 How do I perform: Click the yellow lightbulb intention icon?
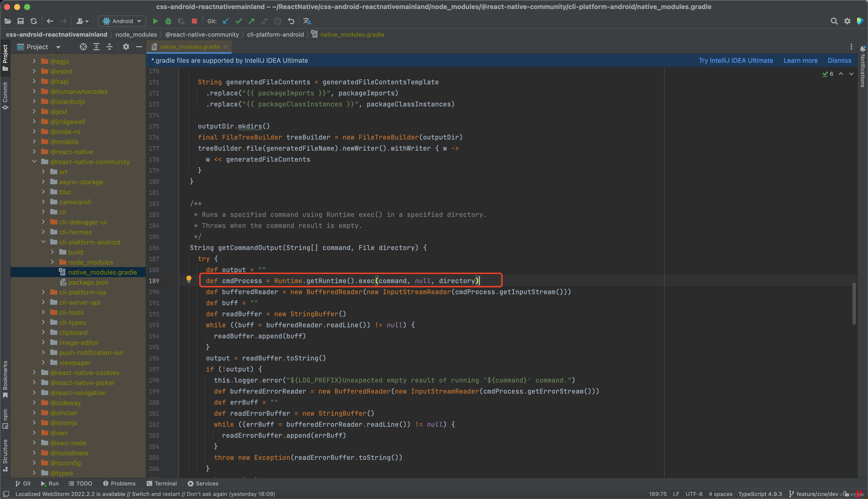point(189,279)
